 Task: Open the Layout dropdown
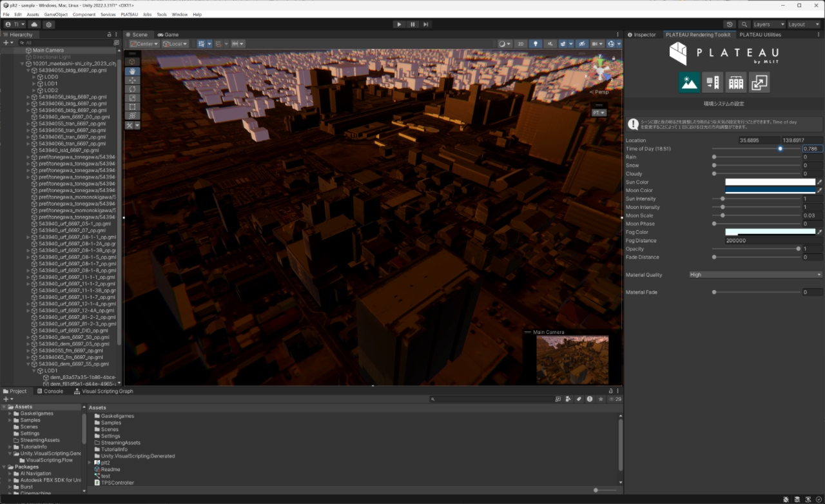pos(804,24)
